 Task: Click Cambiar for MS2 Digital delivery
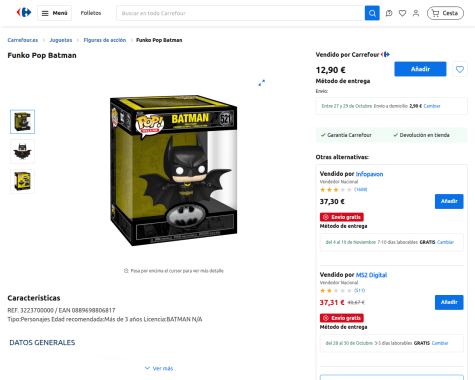(x=440, y=343)
